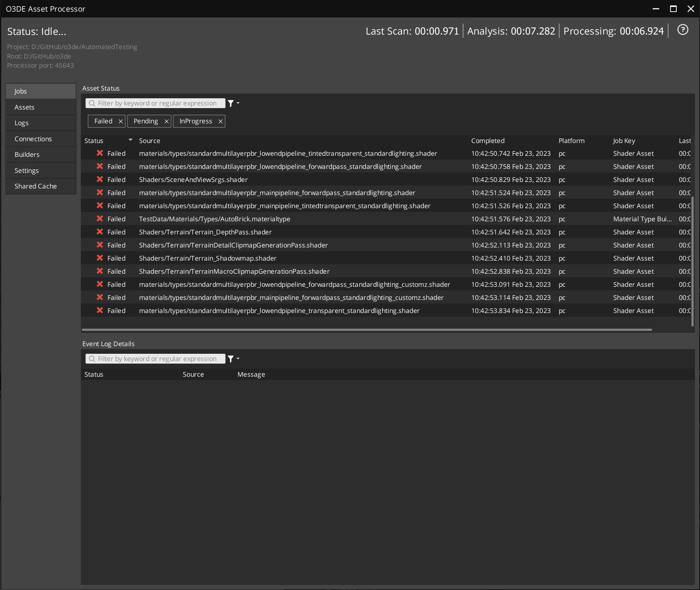
Task: Select the failed icon on SceneAndViewSrgs.shader row
Action: coord(100,179)
